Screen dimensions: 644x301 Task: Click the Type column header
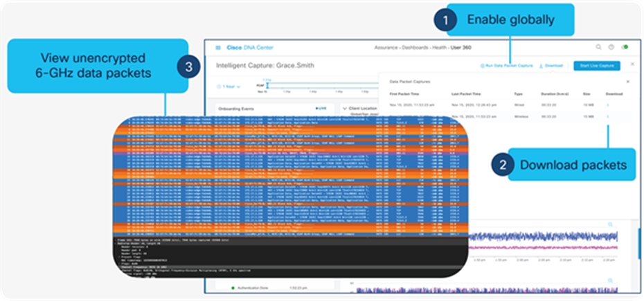pyautogui.click(x=518, y=94)
